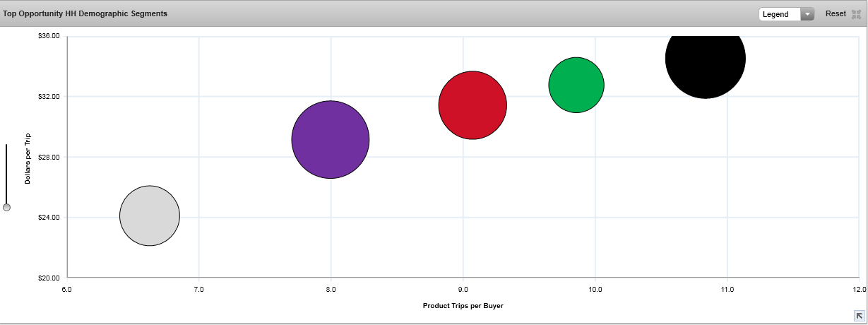Select the red bubble
The image size is (868, 325).
472,105
